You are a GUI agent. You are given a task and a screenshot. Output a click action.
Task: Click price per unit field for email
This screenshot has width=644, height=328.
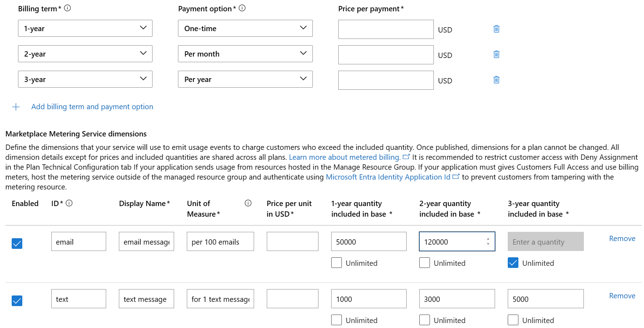pos(292,242)
